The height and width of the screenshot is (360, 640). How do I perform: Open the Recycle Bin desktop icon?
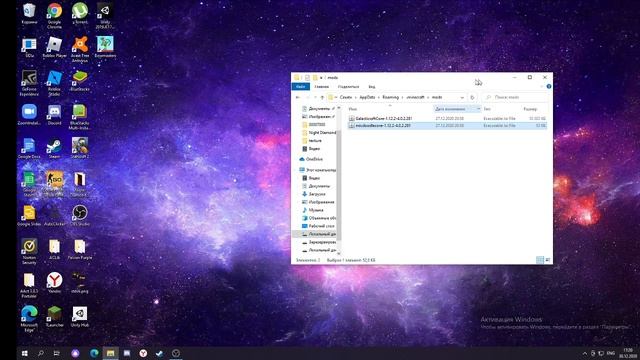point(29,13)
